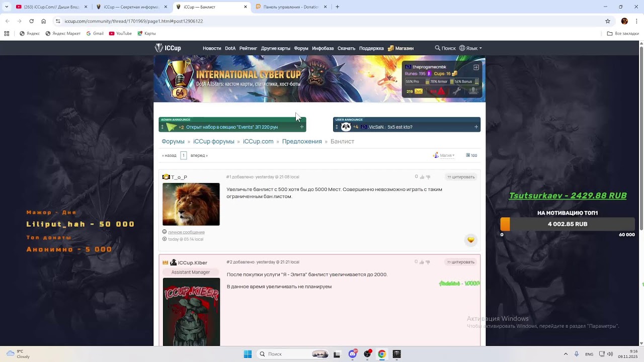644x362 pixels.
Task: Show hidden icons in the system tray
Action: point(566,354)
